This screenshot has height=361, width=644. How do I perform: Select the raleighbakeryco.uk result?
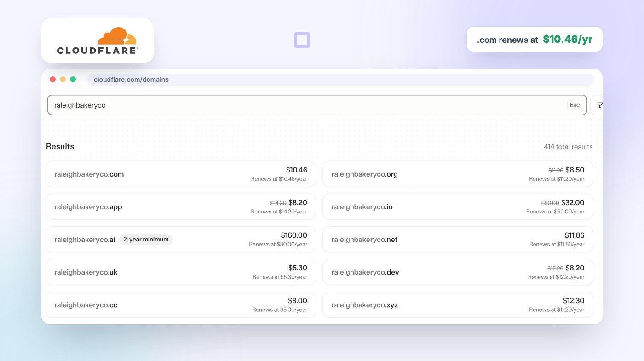point(181,272)
